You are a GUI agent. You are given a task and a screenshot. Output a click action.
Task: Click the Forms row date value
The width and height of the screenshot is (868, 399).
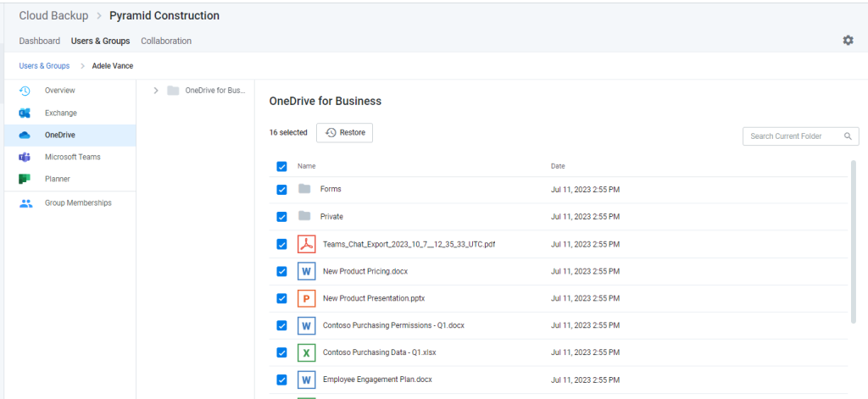coord(585,190)
